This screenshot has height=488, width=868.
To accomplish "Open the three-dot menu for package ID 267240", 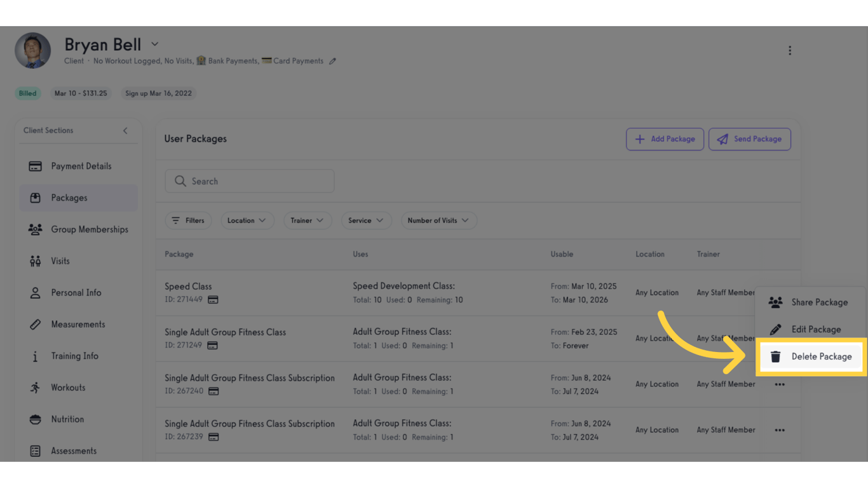I will [x=780, y=384].
